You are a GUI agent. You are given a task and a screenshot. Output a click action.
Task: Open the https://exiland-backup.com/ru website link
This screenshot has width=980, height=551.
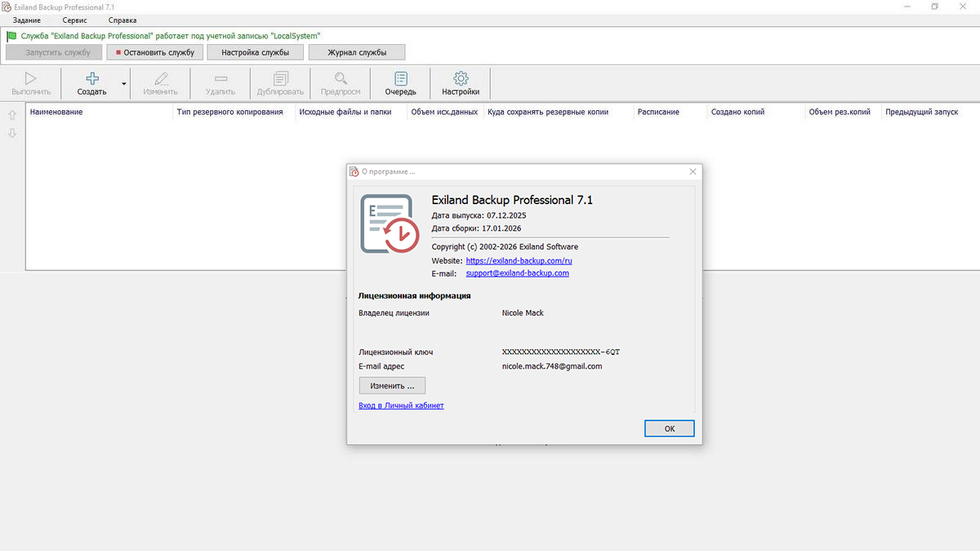(x=519, y=260)
